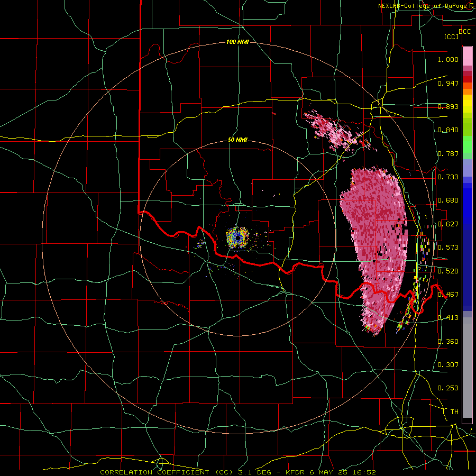Click the 0.413 scale value
Viewport: 476px width, 476px height.
coord(448,318)
